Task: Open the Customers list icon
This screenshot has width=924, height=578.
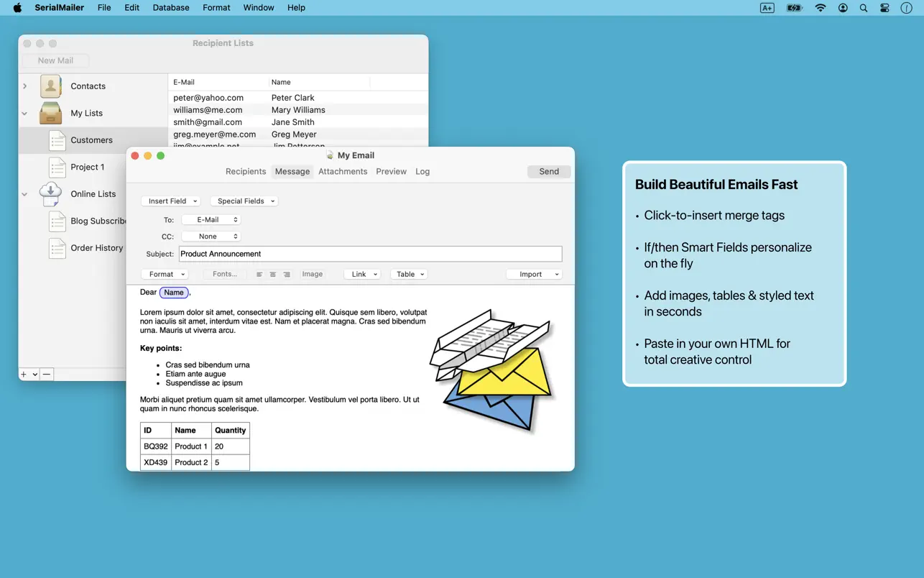Action: pyautogui.click(x=57, y=139)
